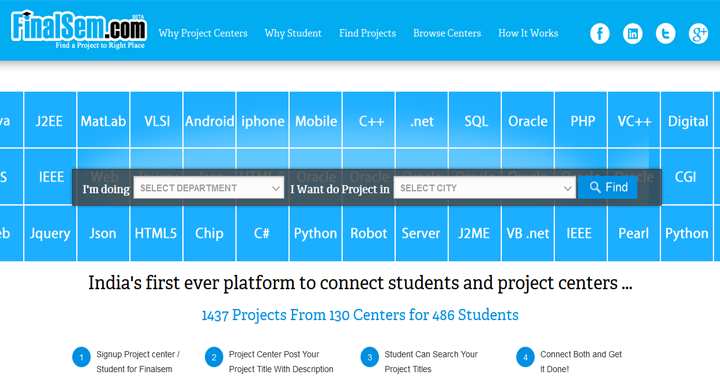
Task: Click the Find search button
Action: (608, 187)
